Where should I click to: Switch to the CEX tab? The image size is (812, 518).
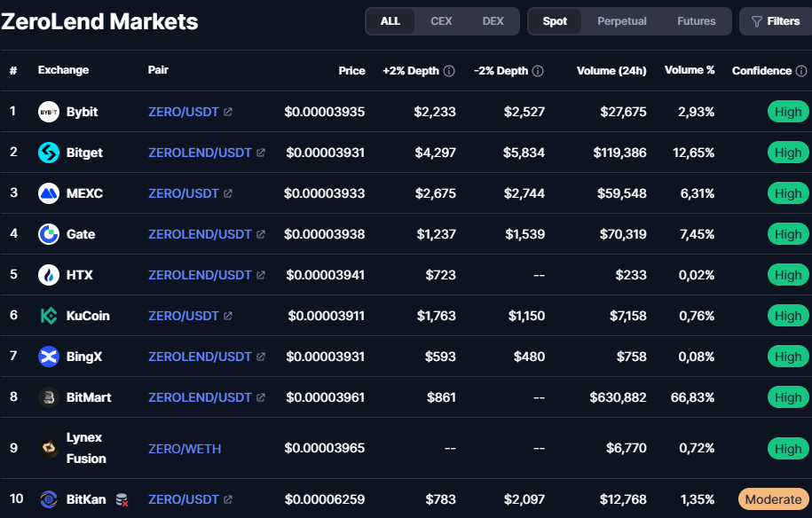[x=441, y=21]
